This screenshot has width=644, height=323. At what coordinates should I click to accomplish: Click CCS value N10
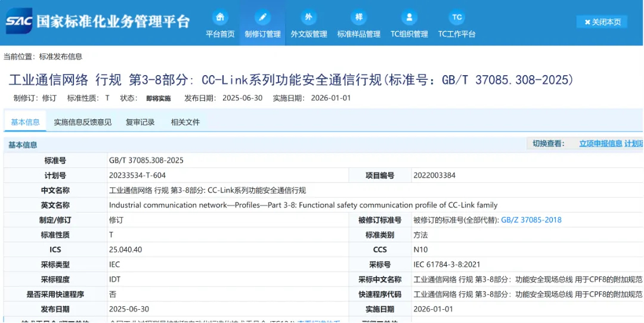click(x=420, y=250)
